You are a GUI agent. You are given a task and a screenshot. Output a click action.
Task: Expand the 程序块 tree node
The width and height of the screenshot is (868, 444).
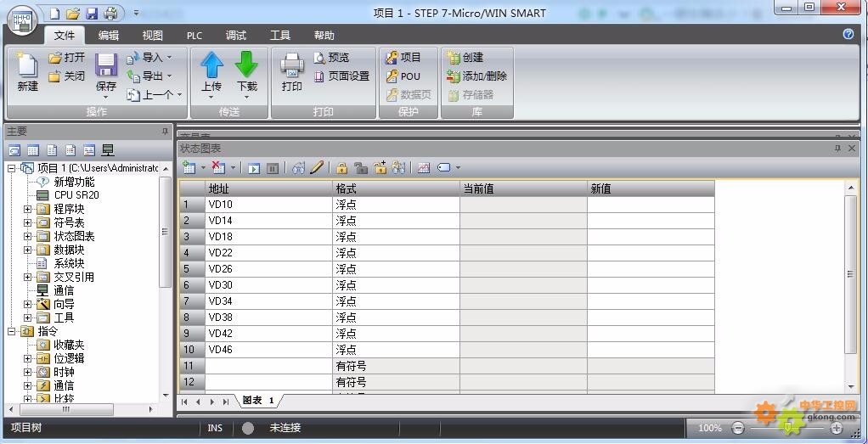tap(28, 210)
